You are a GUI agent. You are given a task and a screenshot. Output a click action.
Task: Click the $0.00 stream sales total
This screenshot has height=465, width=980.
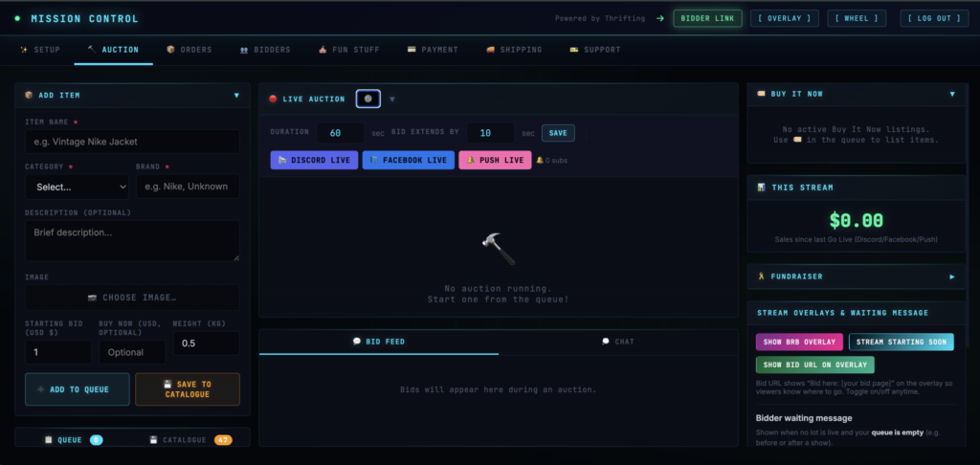pyautogui.click(x=857, y=220)
